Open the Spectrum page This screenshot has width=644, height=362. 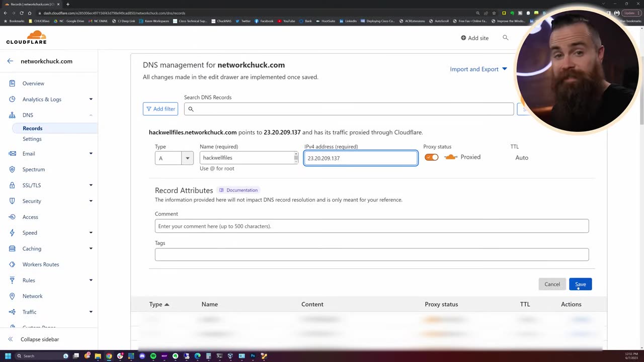[x=34, y=169]
